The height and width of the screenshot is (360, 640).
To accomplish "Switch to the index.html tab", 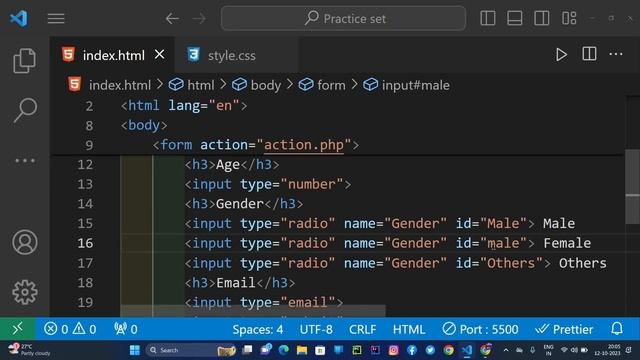I will click(x=113, y=55).
